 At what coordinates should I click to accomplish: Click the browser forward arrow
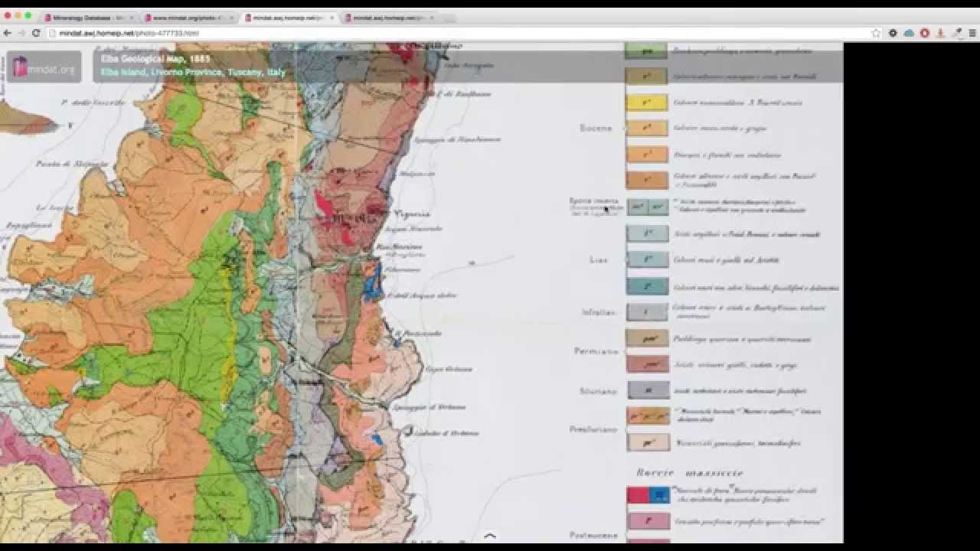pos(21,33)
